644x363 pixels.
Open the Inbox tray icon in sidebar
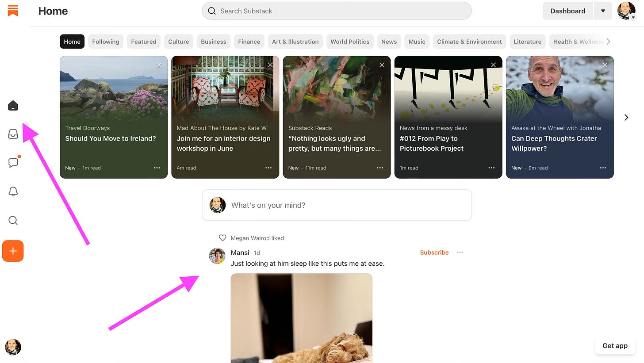(x=13, y=134)
